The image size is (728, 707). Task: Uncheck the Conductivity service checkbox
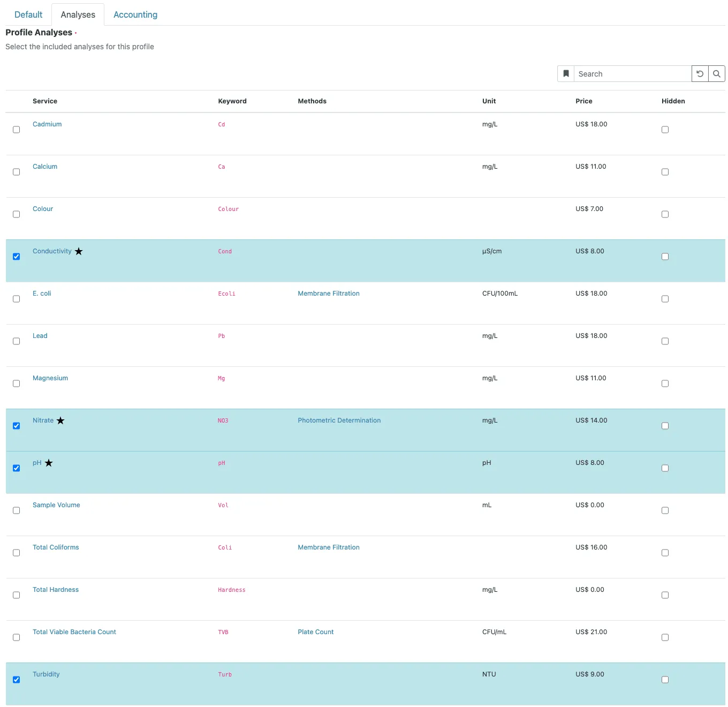point(17,257)
